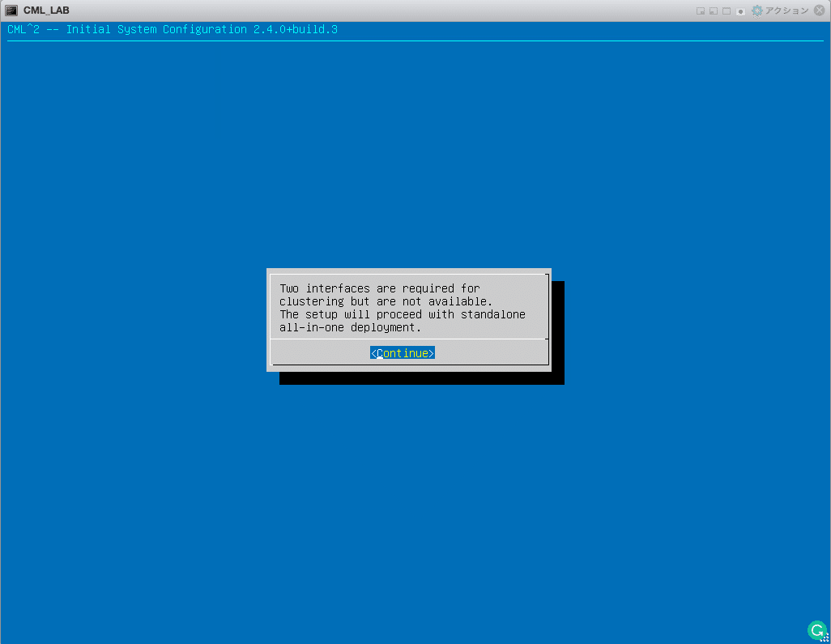Select the Continue button in dialog
This screenshot has height=644, width=831.
(403, 353)
